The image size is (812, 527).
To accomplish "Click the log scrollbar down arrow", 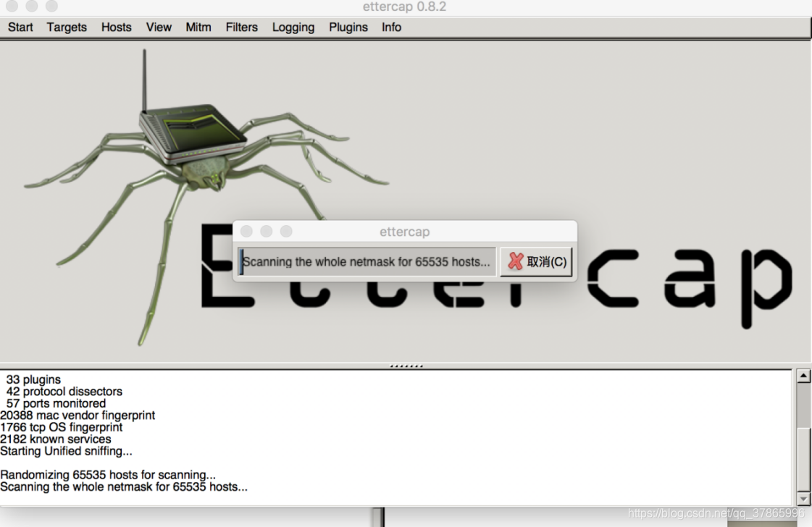I will click(x=803, y=499).
